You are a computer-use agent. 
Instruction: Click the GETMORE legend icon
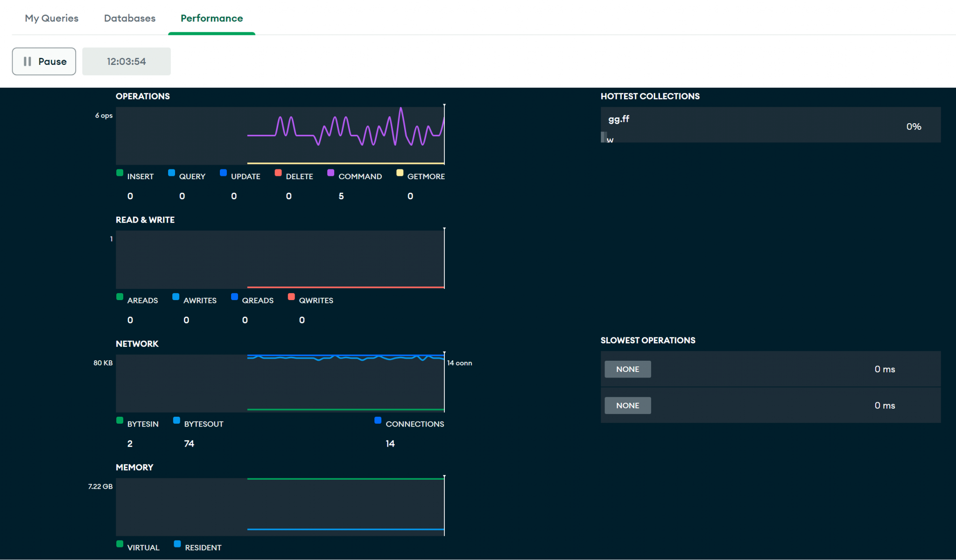click(400, 173)
